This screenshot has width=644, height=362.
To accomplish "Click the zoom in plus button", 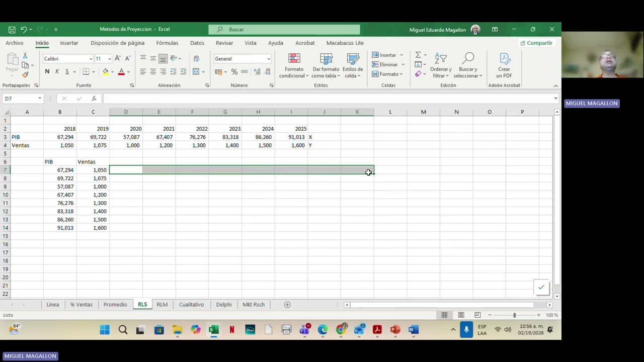I will point(538,315).
